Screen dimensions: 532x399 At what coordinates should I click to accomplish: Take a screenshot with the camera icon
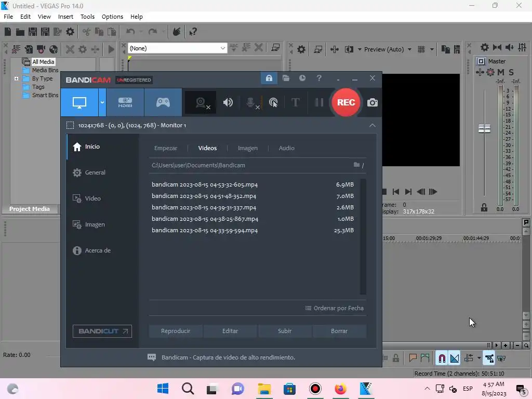pos(372,102)
